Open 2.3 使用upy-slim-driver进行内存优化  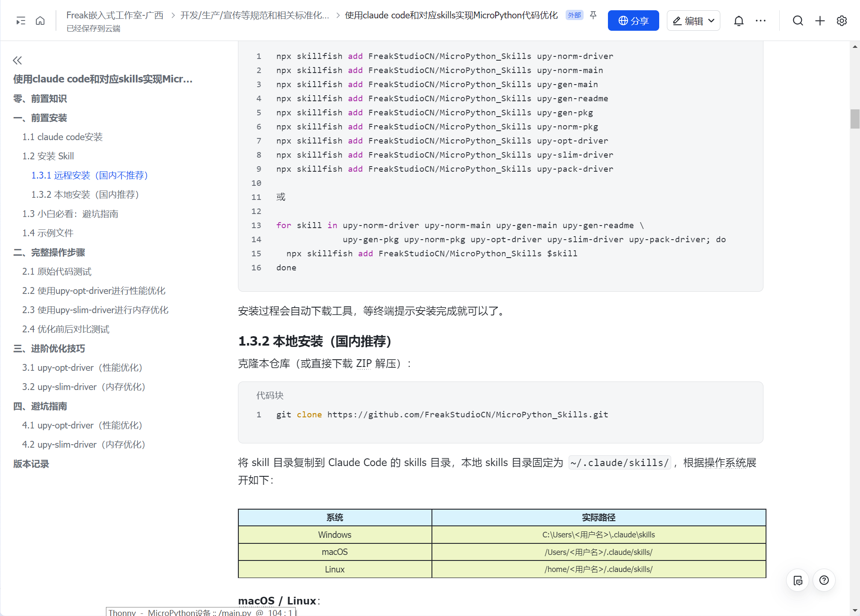95,310
